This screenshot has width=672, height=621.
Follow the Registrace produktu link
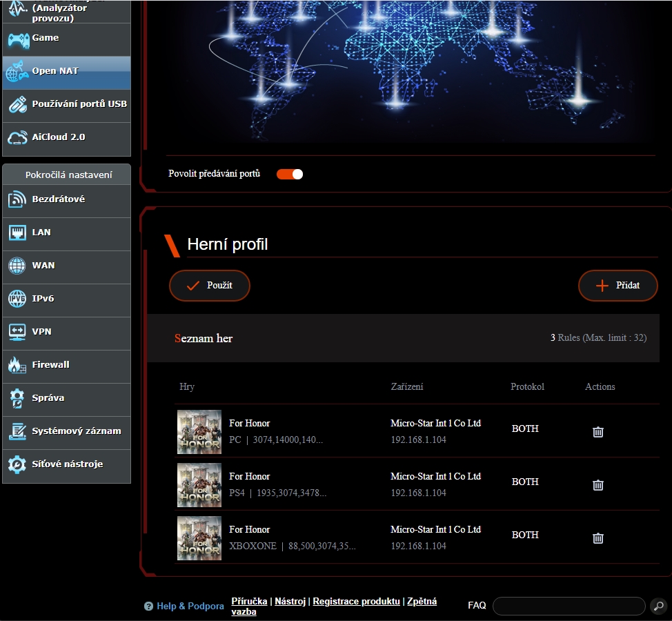[356, 601]
